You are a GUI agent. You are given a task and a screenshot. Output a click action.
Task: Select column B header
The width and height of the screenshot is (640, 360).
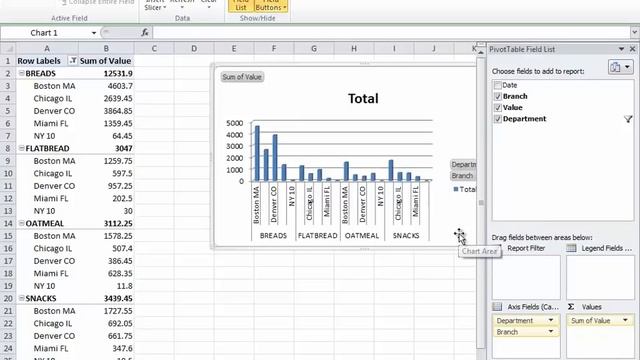(x=106, y=49)
